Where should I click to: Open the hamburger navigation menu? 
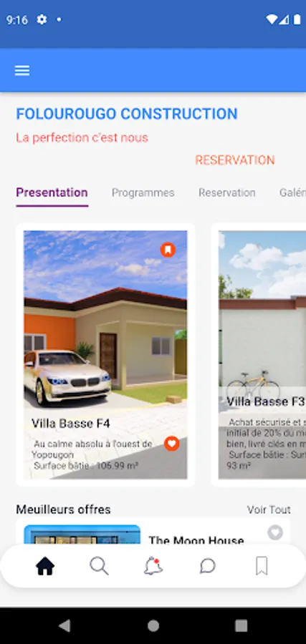pos(22,71)
